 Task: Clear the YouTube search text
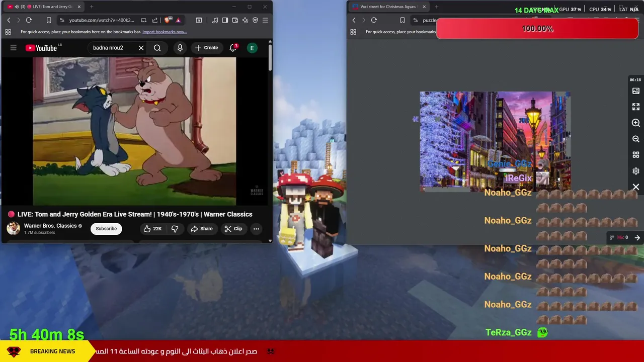141,48
